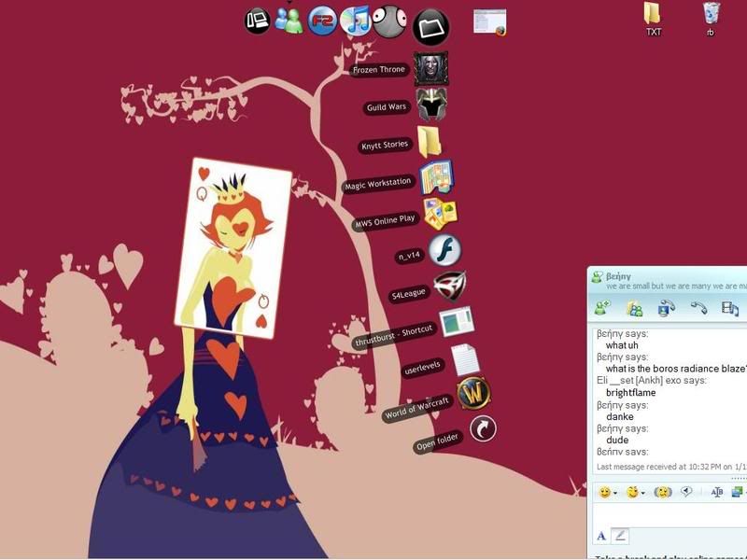Click the Open folder arrow icon
This screenshot has width=747, height=560.
pyautogui.click(x=483, y=428)
